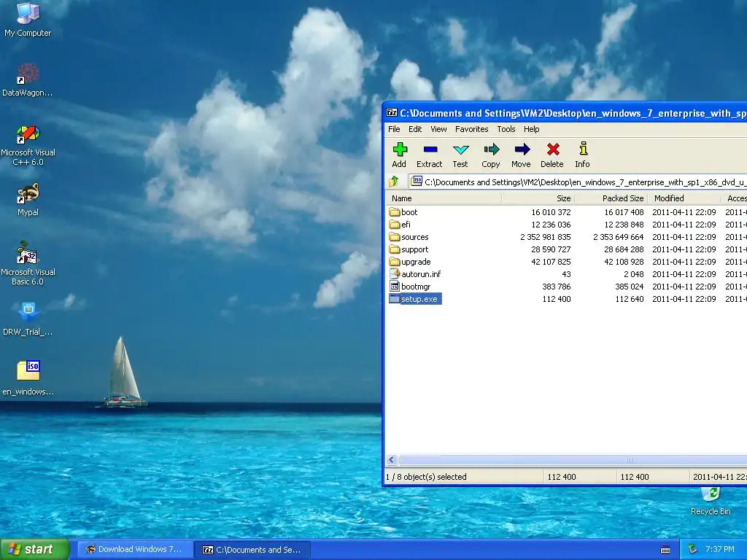Click the Start button

coord(35,549)
